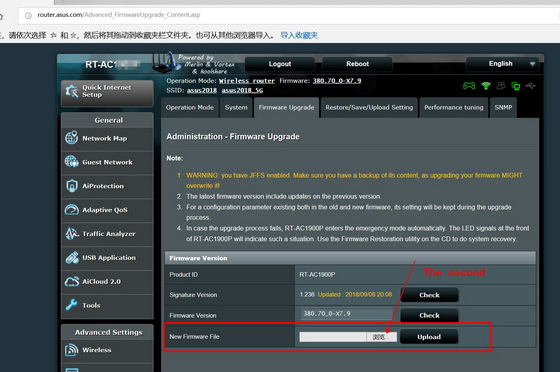Open Restore/Save/Upload Setting tab
Viewport: 560px width, 372px height.
click(x=369, y=107)
